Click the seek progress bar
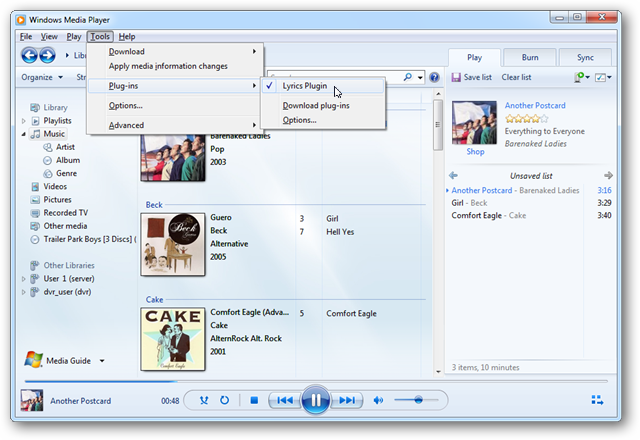The width and height of the screenshot is (640, 440). pos(316,381)
